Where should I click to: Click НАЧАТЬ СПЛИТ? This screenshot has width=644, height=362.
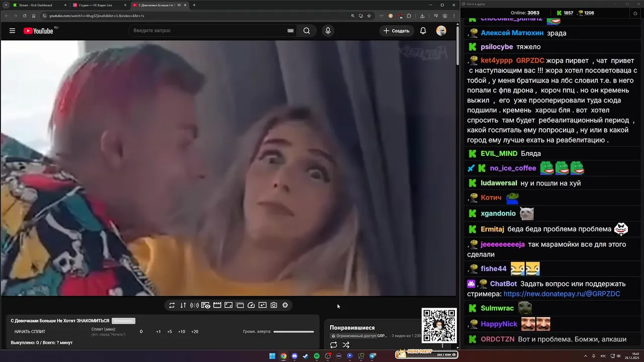30,332
